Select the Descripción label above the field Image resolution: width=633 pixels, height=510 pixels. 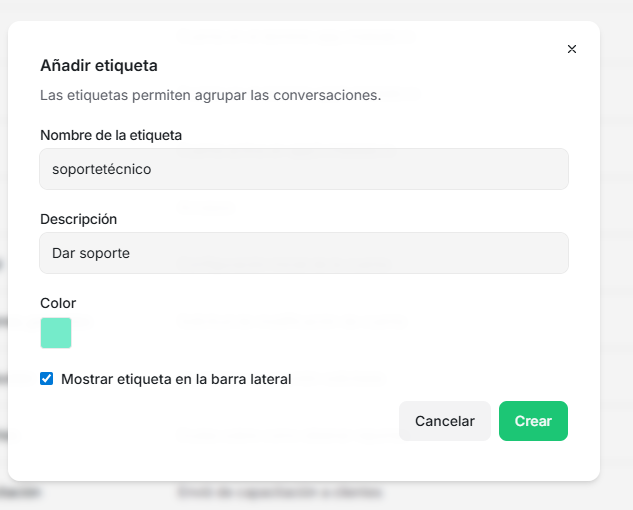pos(79,219)
